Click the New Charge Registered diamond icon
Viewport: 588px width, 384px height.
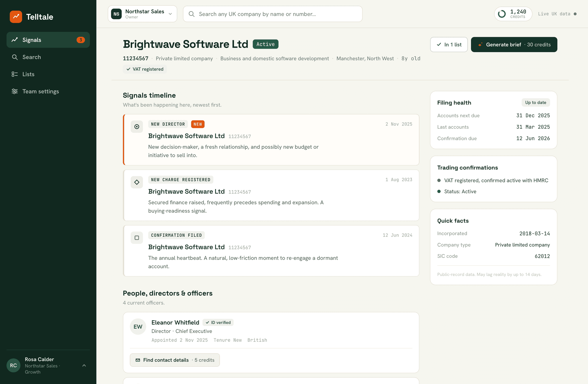pyautogui.click(x=137, y=182)
